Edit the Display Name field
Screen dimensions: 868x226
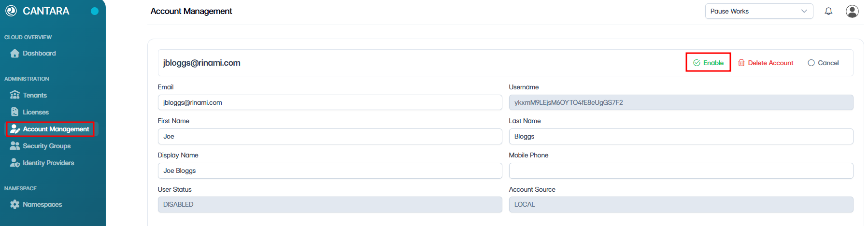tap(330, 170)
